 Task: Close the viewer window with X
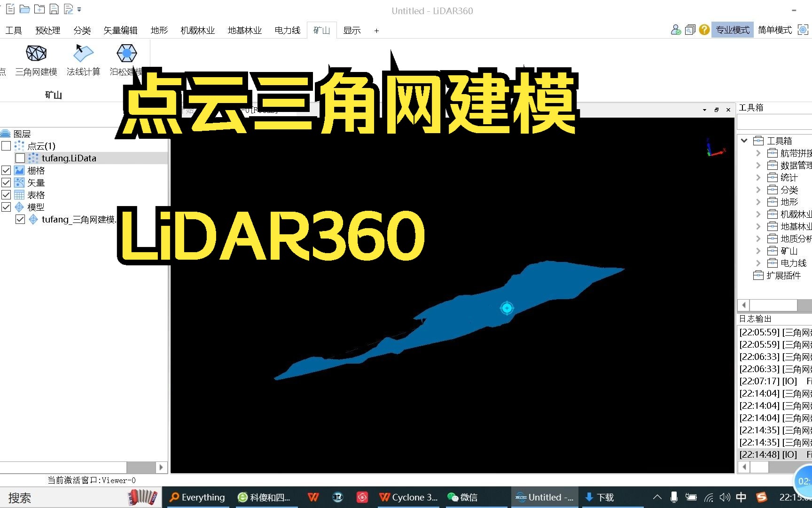pyautogui.click(x=728, y=110)
